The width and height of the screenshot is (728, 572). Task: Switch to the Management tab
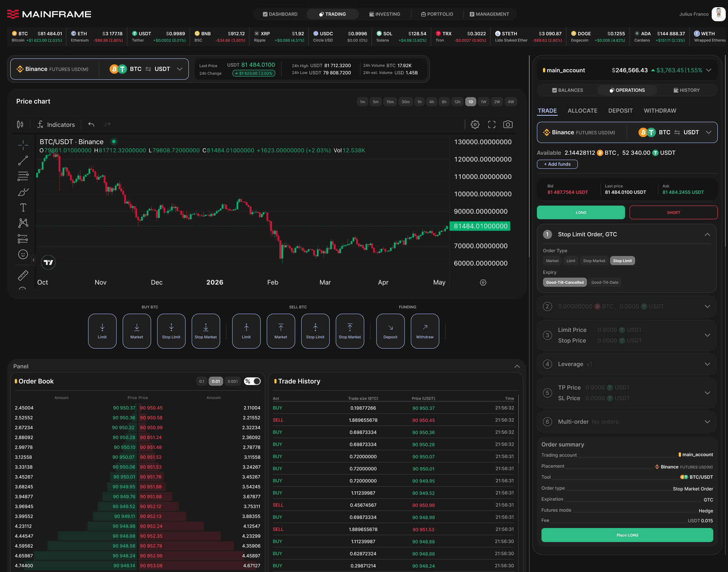tap(490, 14)
